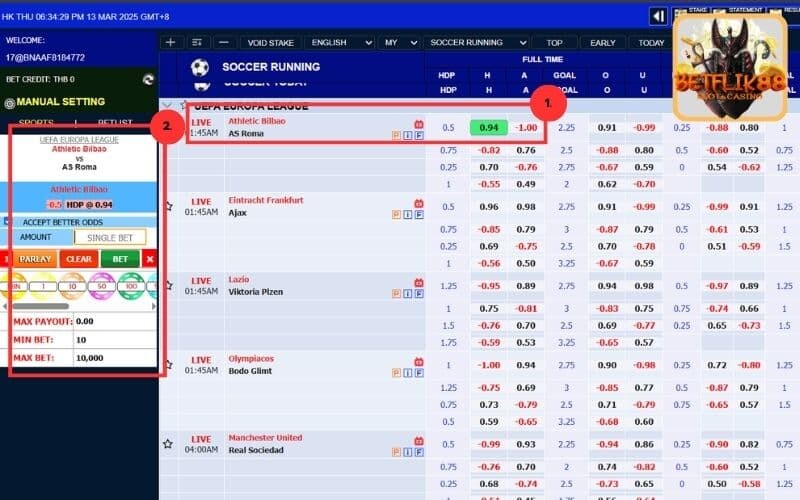Viewport: 800px width, 500px height.
Task: Click the PARLAY button
Action: tap(35, 259)
